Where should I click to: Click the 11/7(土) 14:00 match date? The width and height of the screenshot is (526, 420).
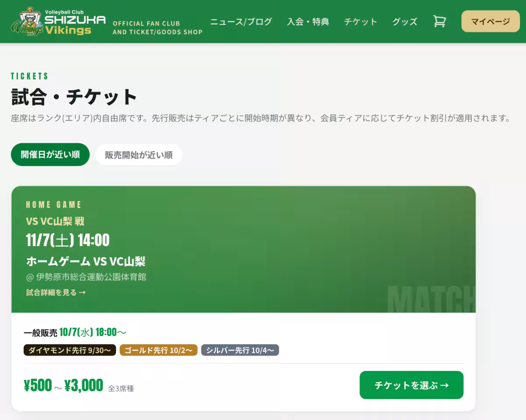pyautogui.click(x=68, y=240)
